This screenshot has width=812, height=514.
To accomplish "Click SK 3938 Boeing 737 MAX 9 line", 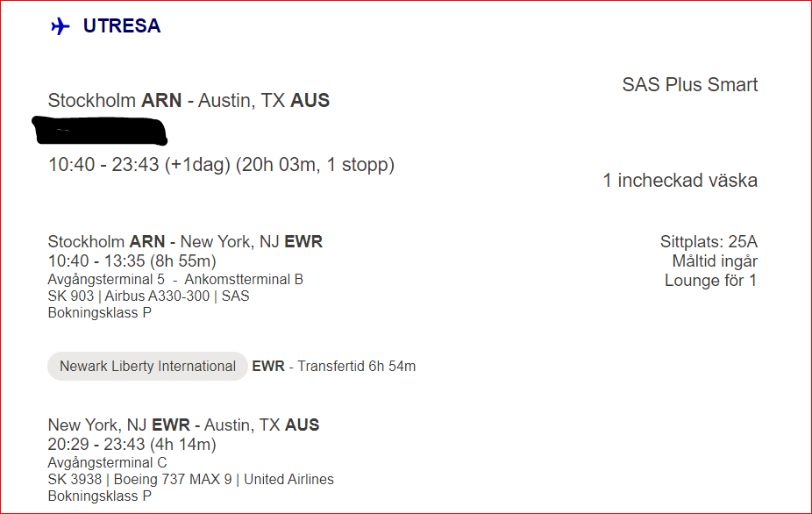I will [190, 479].
